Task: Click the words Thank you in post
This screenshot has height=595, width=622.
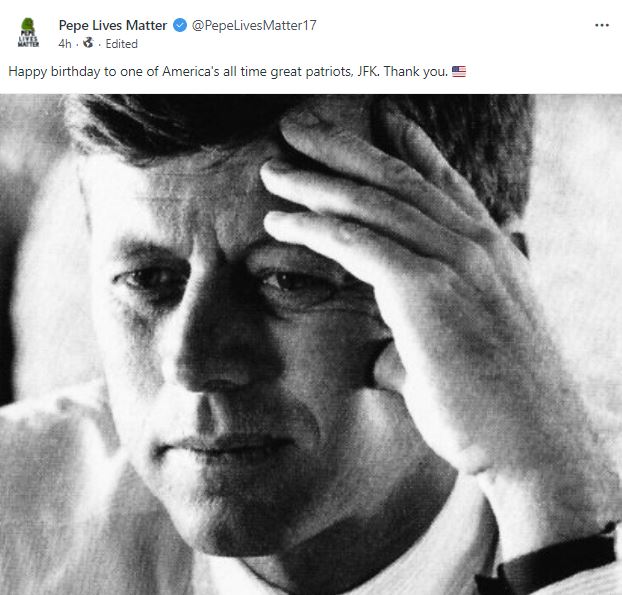Action: [x=420, y=72]
